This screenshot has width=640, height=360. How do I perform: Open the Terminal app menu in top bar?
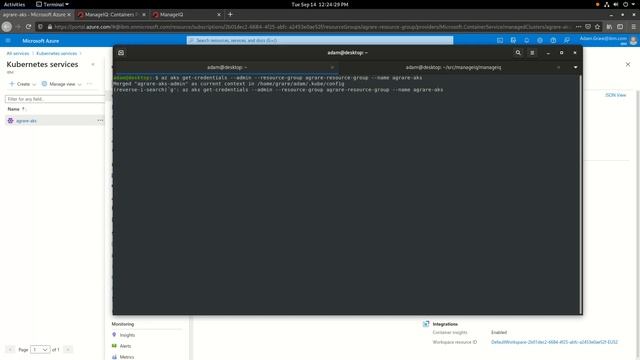[53, 4]
